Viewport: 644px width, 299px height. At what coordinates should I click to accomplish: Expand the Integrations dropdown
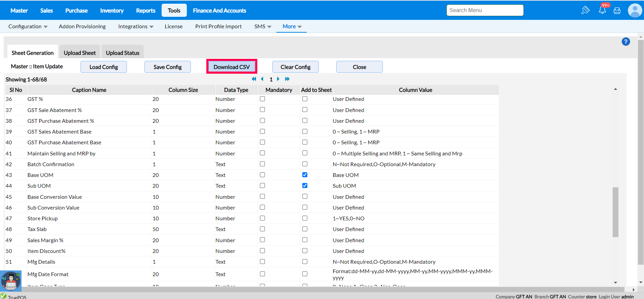pyautogui.click(x=136, y=27)
